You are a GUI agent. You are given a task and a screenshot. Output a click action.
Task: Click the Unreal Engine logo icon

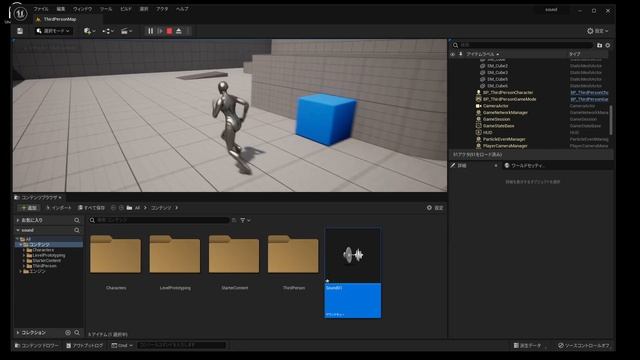click(x=20, y=13)
